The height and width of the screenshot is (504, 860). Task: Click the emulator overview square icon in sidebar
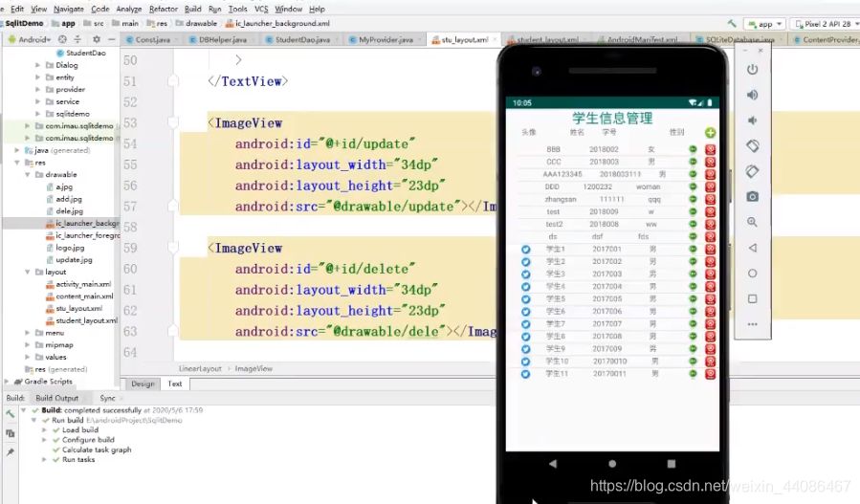coord(753,299)
